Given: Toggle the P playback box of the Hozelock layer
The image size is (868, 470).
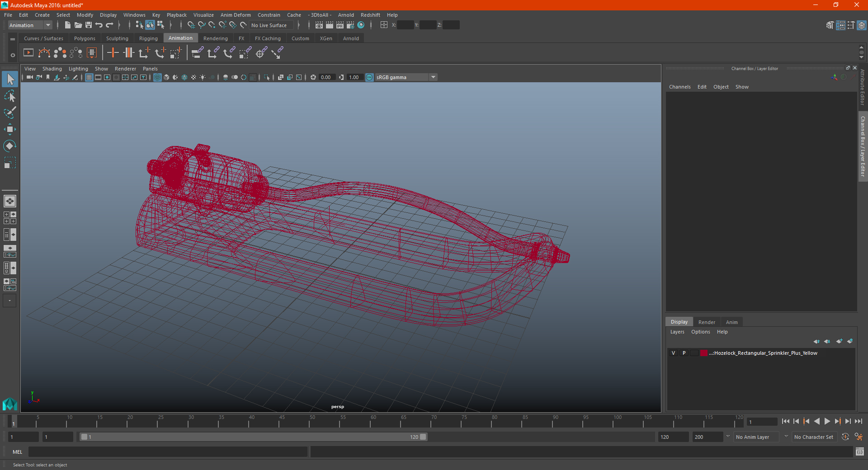Looking at the screenshot, I should click(684, 353).
